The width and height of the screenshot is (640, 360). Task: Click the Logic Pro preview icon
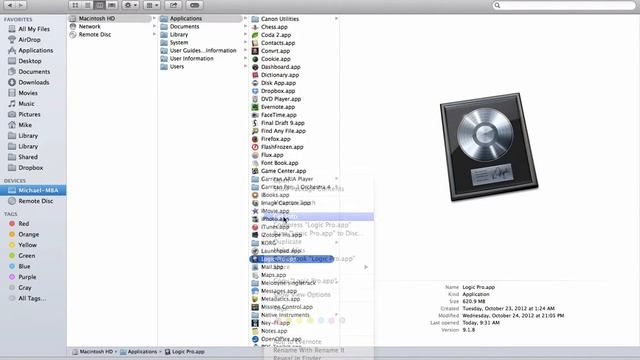[x=489, y=147]
